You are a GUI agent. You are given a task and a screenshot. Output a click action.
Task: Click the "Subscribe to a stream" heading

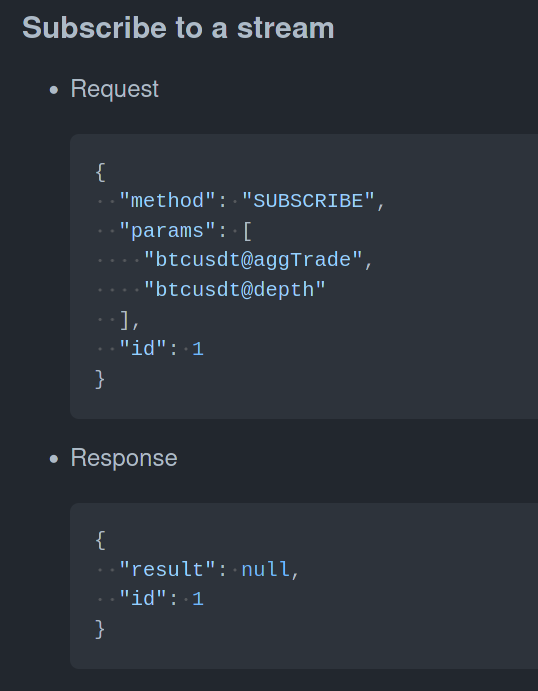tap(178, 28)
